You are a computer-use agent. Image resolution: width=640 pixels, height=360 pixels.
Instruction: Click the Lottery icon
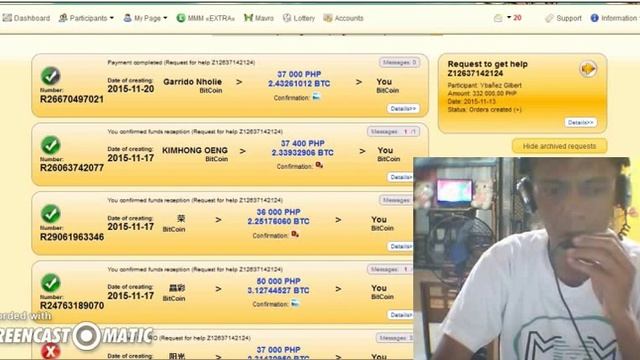pyautogui.click(x=287, y=18)
